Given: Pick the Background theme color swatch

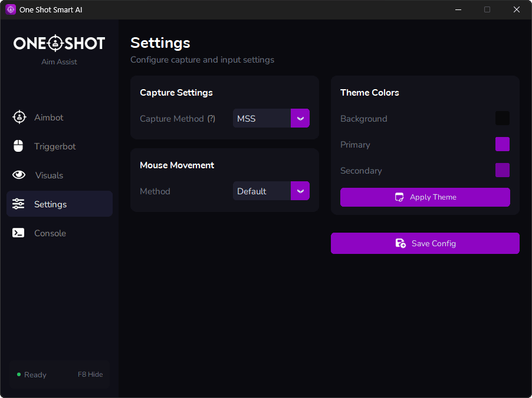Looking at the screenshot, I should [502, 118].
